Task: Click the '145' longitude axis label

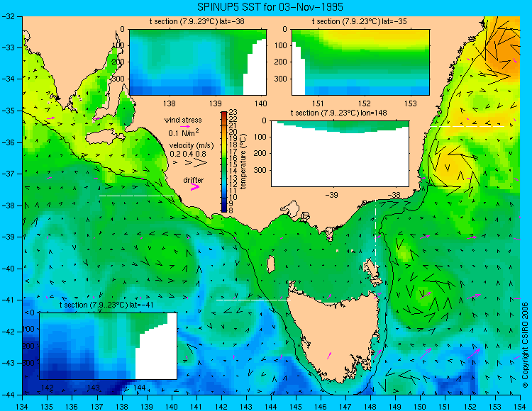Action: click(296, 407)
